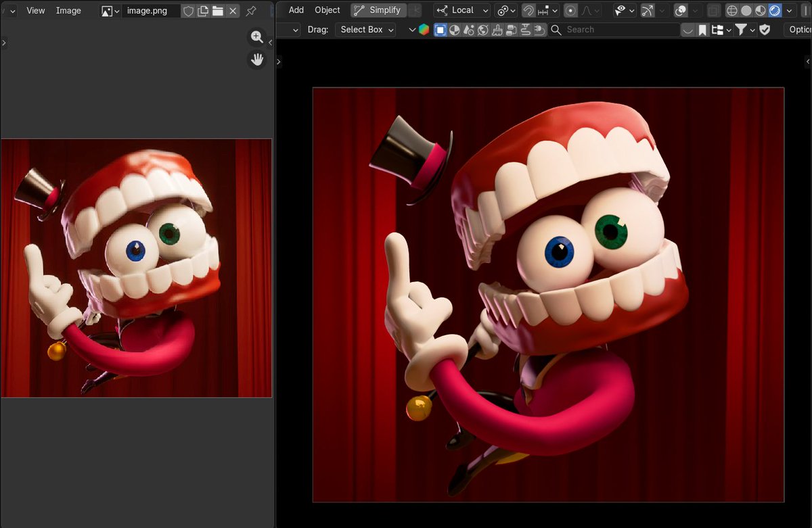Open the viewport shading options dropdown
Image resolution: width=812 pixels, height=528 pixels.
[789, 10]
